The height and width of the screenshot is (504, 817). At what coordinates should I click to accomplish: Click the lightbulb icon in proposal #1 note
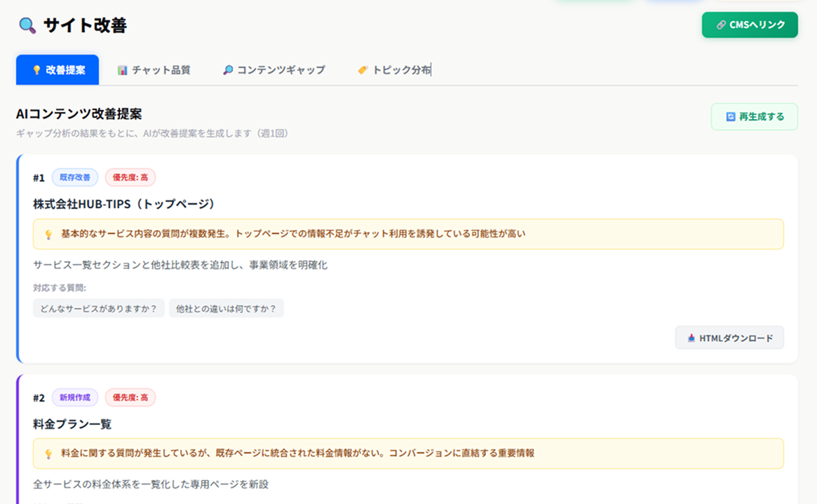[48, 234]
